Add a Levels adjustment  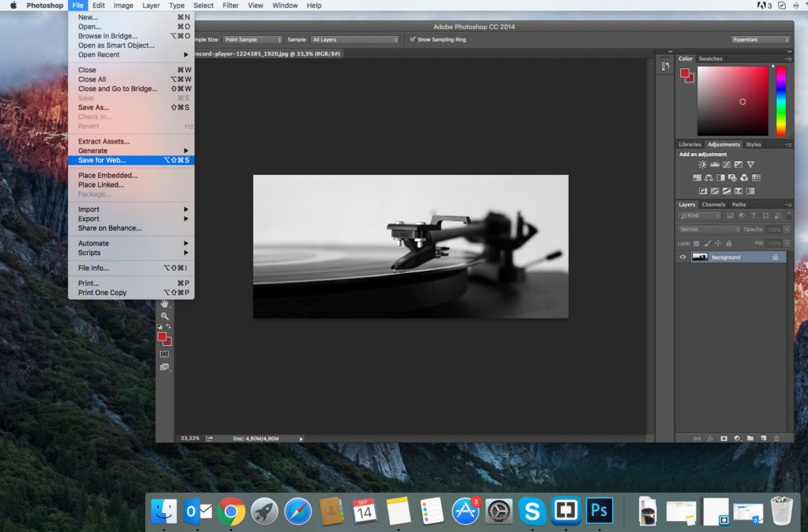pyautogui.click(x=714, y=165)
